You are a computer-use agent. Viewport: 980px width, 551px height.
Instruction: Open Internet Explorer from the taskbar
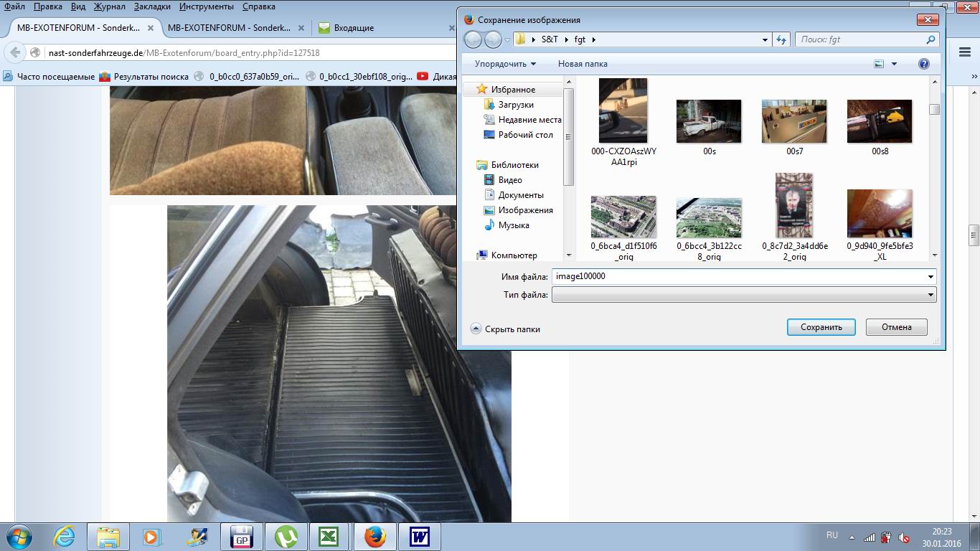(65, 536)
